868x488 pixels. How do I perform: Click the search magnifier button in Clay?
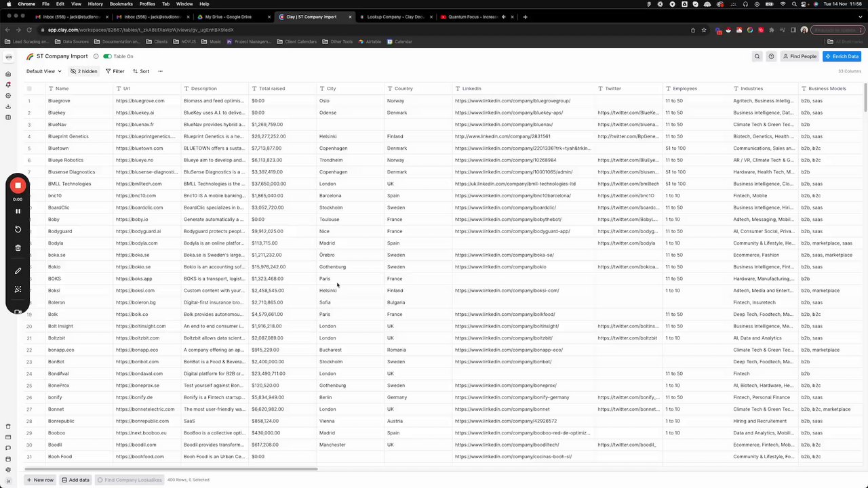click(757, 56)
